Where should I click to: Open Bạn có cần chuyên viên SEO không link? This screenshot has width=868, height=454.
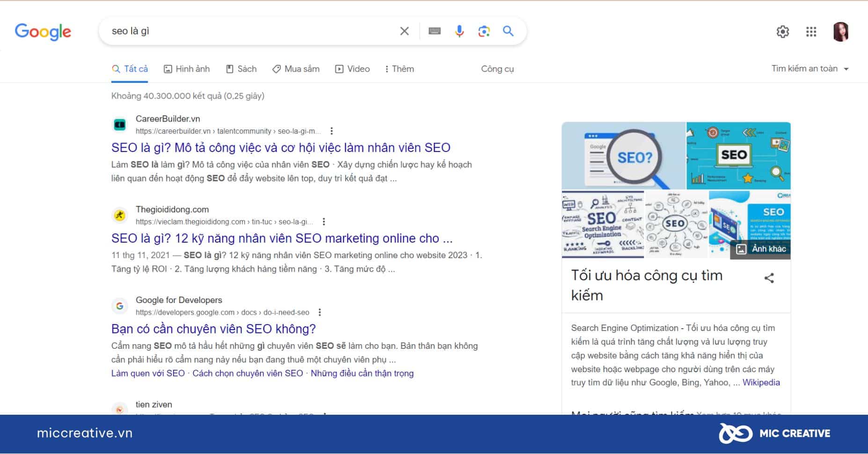(213, 329)
